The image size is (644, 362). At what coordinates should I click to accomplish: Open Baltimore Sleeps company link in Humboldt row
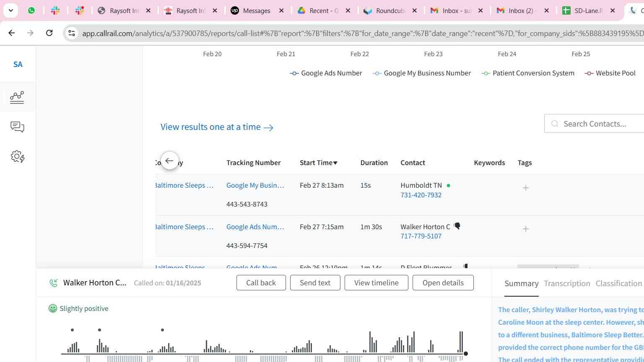[184, 185]
